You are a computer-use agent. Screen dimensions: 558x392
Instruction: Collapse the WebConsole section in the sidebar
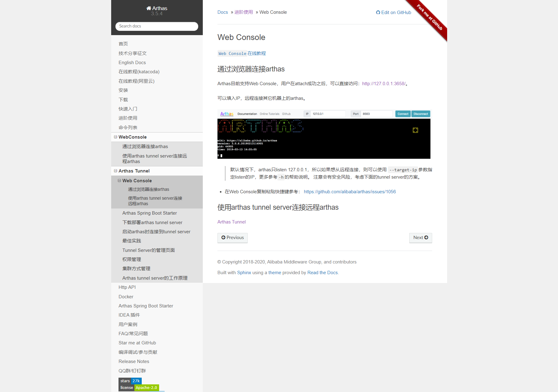(x=115, y=137)
